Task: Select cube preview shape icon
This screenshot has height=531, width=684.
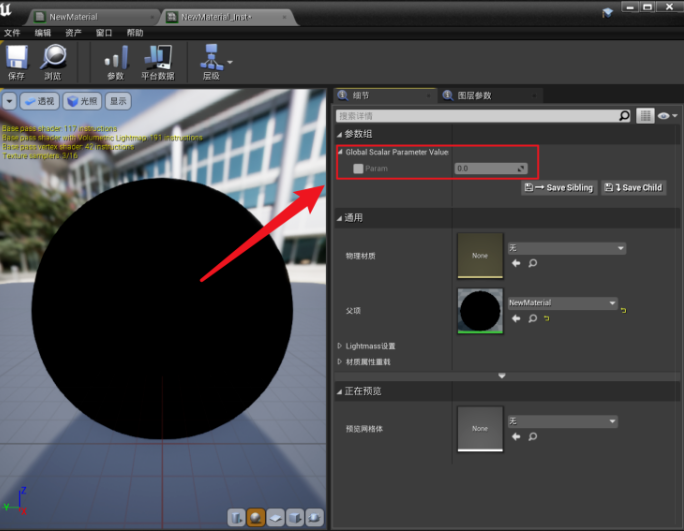Action: tap(295, 517)
